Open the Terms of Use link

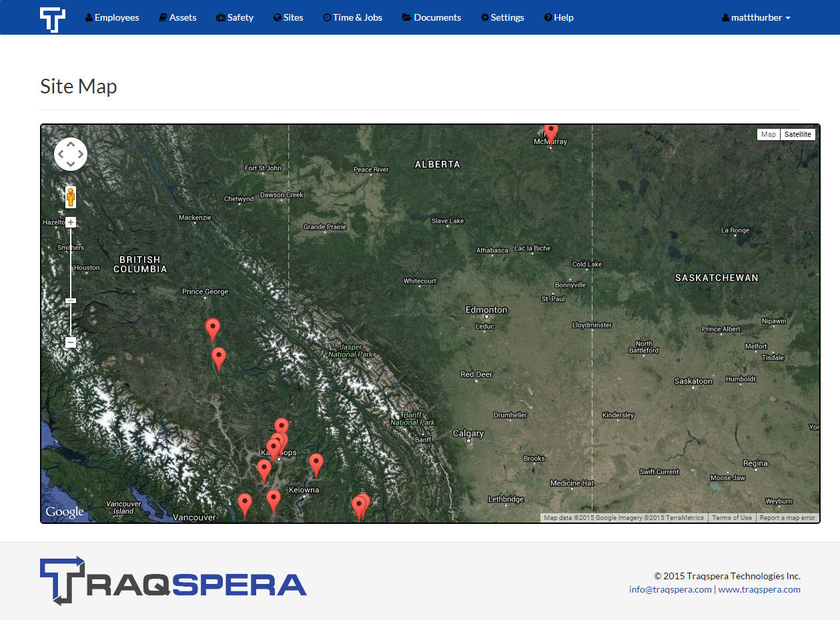[731, 517]
